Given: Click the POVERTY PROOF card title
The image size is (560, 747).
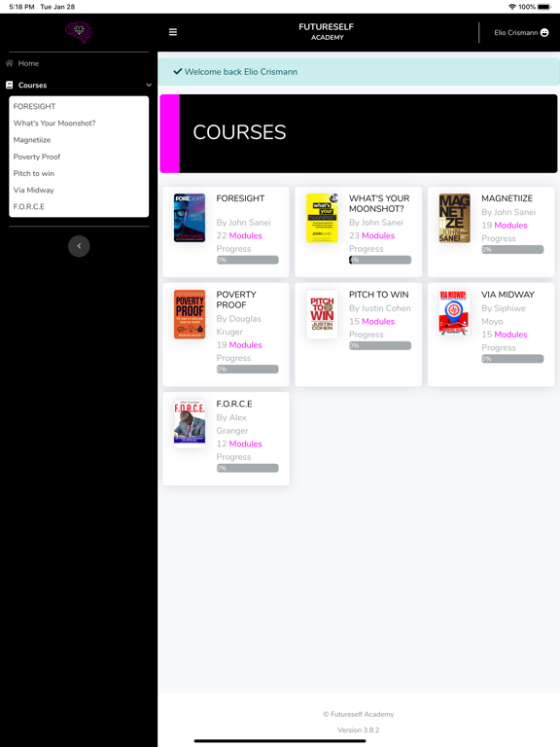Looking at the screenshot, I should coord(236,300).
